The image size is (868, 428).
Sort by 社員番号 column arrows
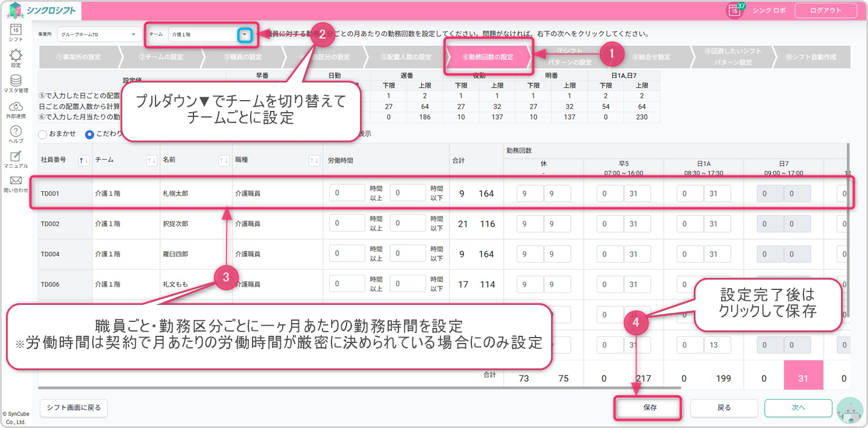pyautogui.click(x=84, y=160)
